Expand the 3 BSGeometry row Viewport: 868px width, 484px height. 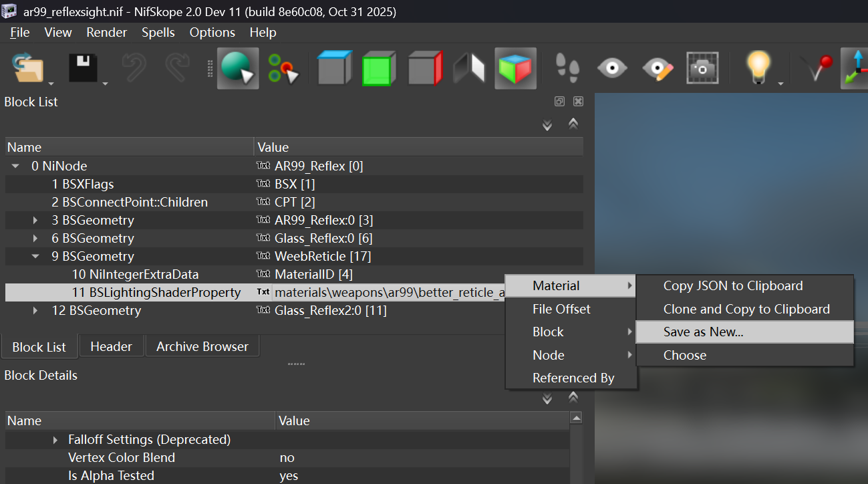coord(35,220)
